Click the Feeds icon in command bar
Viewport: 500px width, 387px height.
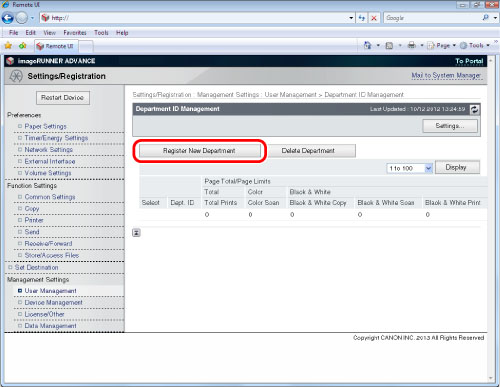(x=389, y=45)
